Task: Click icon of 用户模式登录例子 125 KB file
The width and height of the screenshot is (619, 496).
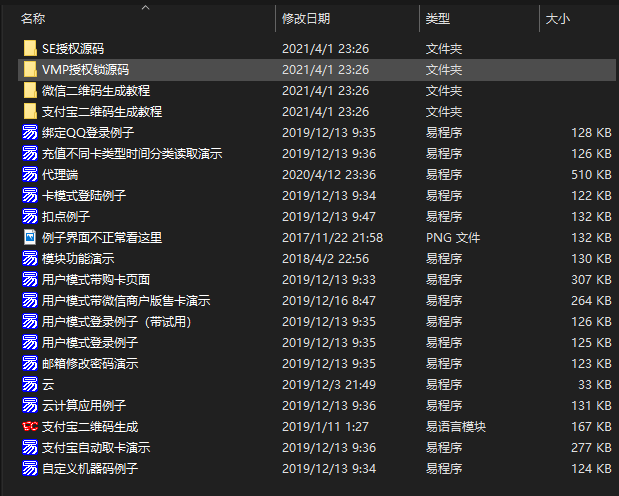Action: [30, 342]
